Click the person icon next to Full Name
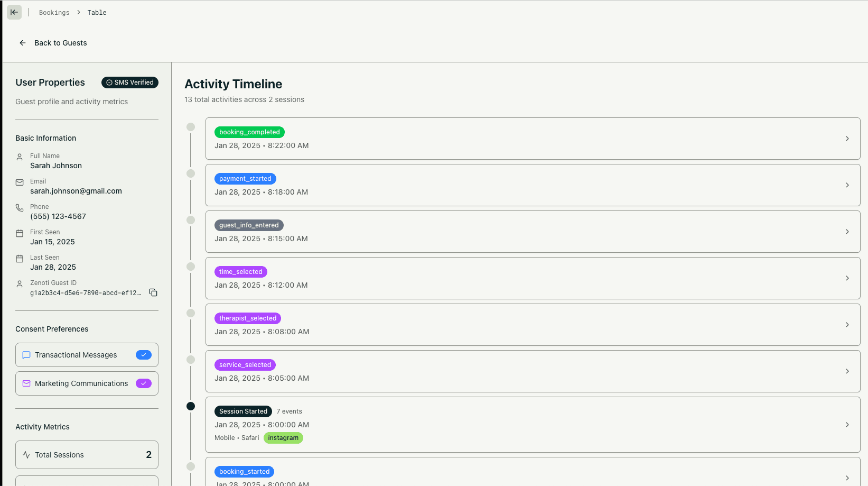Screen dimensions: 868x486 coord(20,157)
